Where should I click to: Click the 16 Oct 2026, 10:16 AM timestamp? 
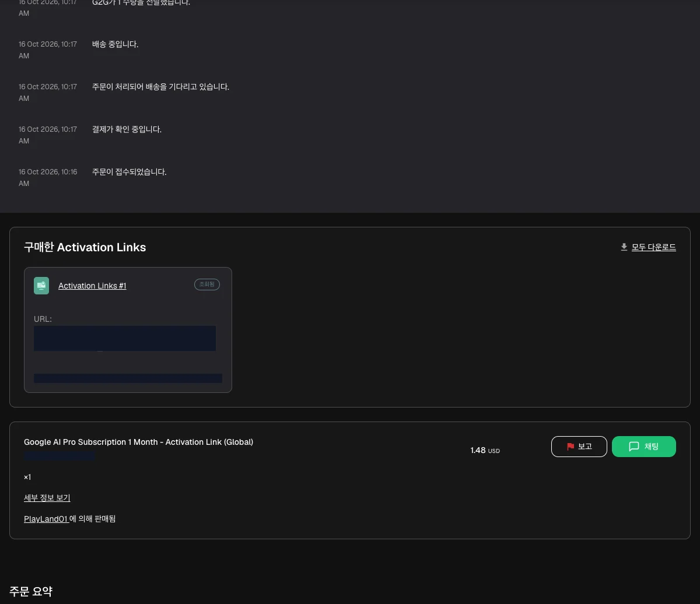pyautogui.click(x=48, y=178)
